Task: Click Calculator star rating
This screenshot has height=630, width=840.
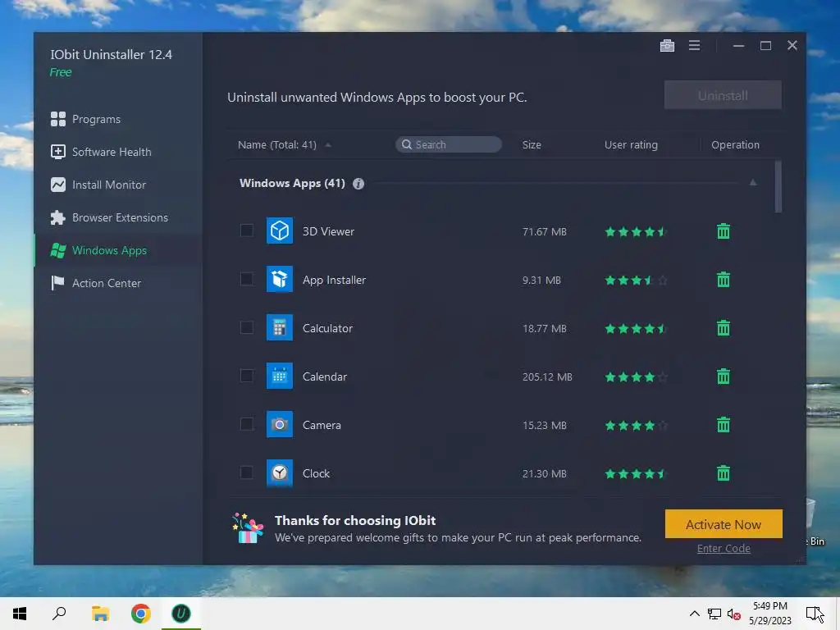Action: tap(636, 328)
